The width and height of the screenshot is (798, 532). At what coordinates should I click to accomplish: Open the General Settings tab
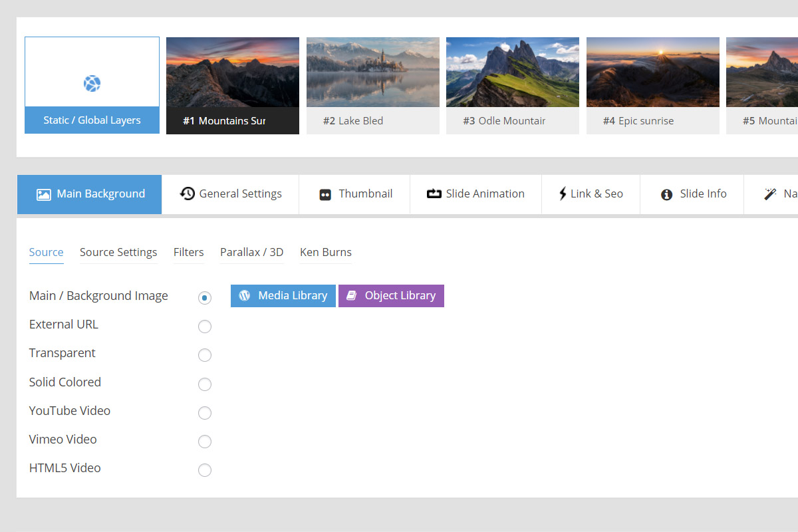pos(231,194)
